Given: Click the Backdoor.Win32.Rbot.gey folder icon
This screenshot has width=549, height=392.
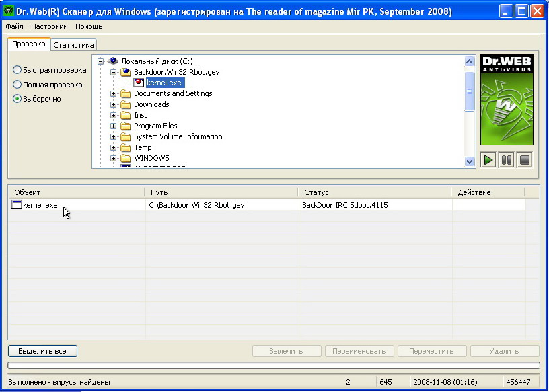Looking at the screenshot, I should [125, 72].
